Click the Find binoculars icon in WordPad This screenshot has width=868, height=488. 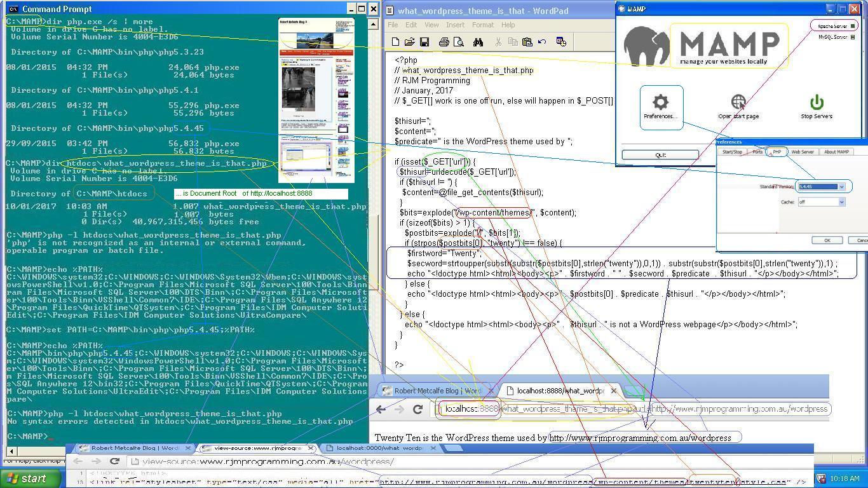pyautogui.click(x=478, y=42)
